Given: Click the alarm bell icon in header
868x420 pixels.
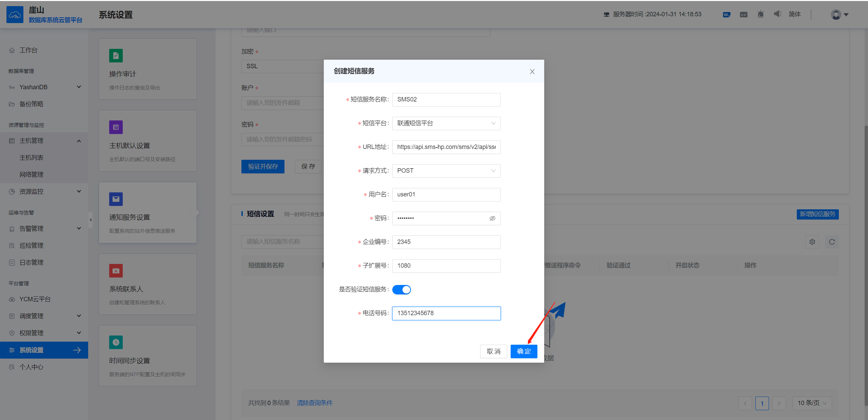Looking at the screenshot, I should point(761,14).
